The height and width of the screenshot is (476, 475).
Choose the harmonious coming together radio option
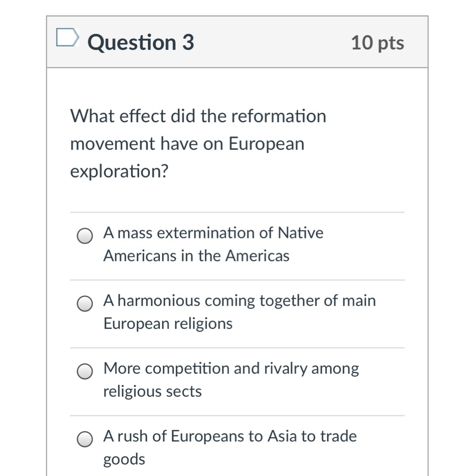coord(85,303)
